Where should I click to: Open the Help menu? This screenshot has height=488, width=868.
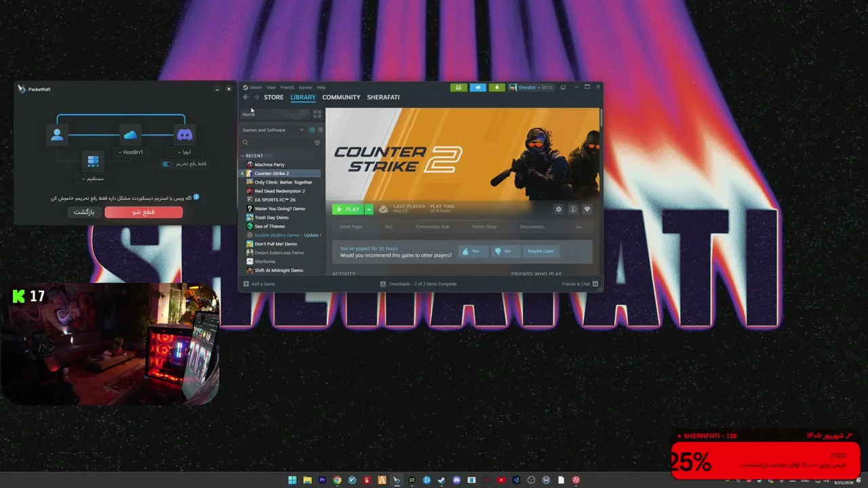(x=321, y=87)
